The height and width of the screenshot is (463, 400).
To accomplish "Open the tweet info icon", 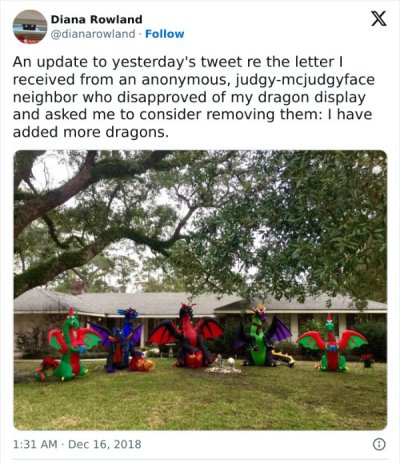I will point(379,444).
